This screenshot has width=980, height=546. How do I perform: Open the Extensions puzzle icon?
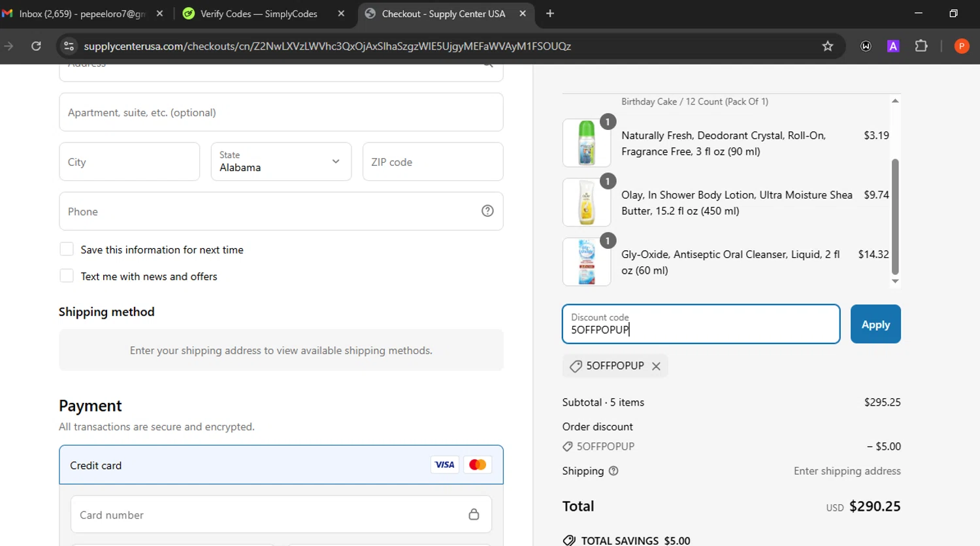click(921, 46)
